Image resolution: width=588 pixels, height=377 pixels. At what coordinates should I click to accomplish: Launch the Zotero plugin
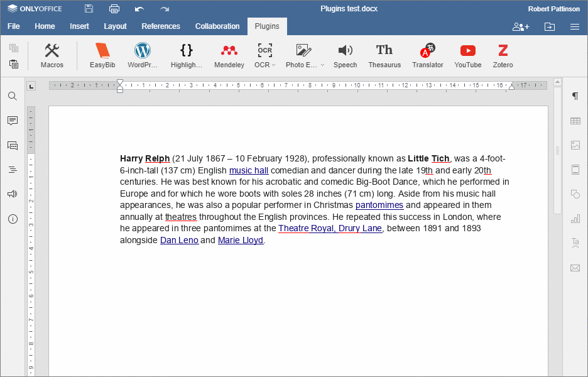[x=503, y=55]
